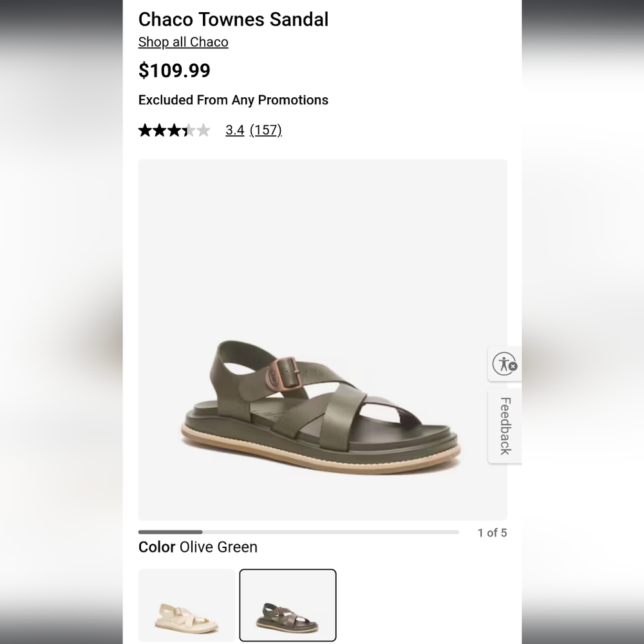The width and height of the screenshot is (644, 644).
Task: Click the Chaco Townes Sandal title
Action: [x=233, y=19]
